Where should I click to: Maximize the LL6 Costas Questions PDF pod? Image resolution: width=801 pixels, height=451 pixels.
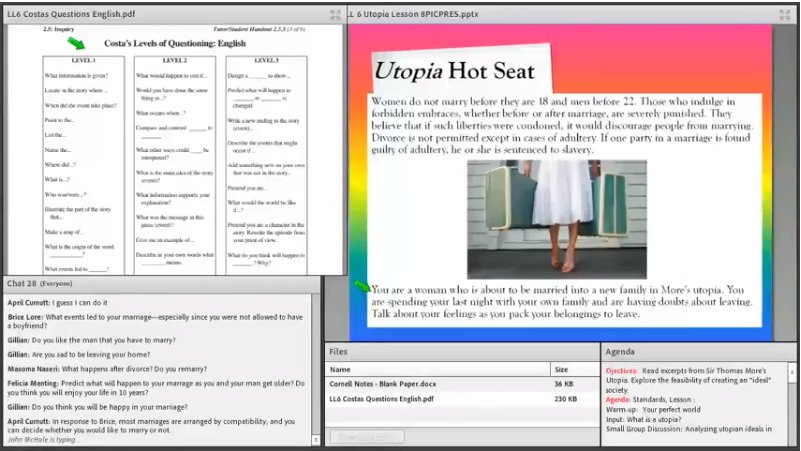[x=336, y=15]
